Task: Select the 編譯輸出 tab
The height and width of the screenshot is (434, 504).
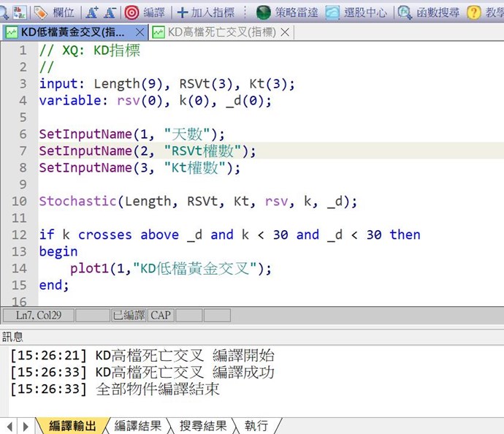Action: (72, 426)
